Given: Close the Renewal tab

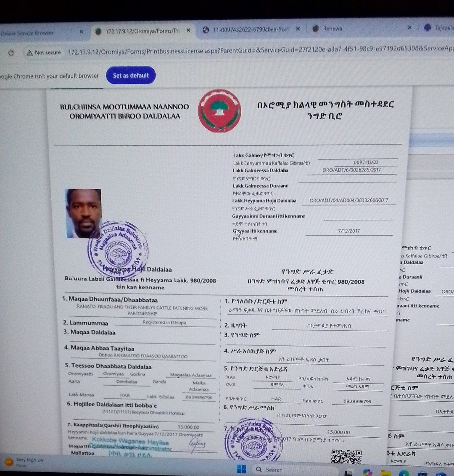Looking at the screenshot, I should (409, 28).
